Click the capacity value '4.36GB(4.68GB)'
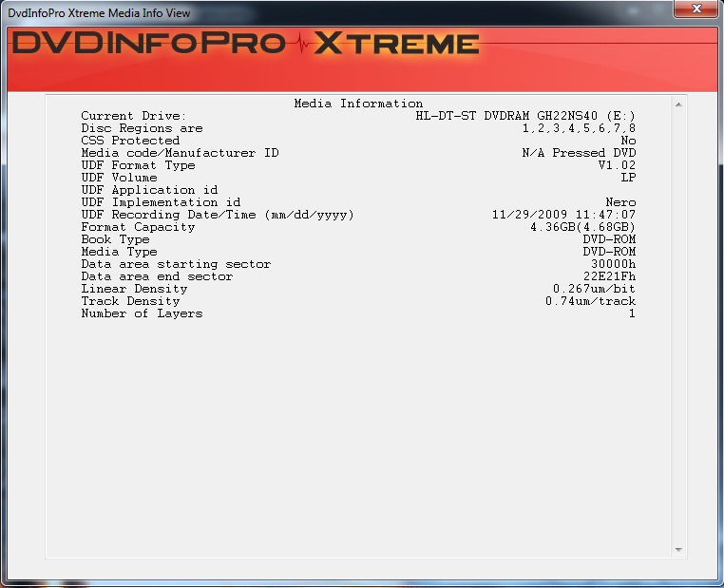Screen dimensions: 724x588 (x=582, y=227)
